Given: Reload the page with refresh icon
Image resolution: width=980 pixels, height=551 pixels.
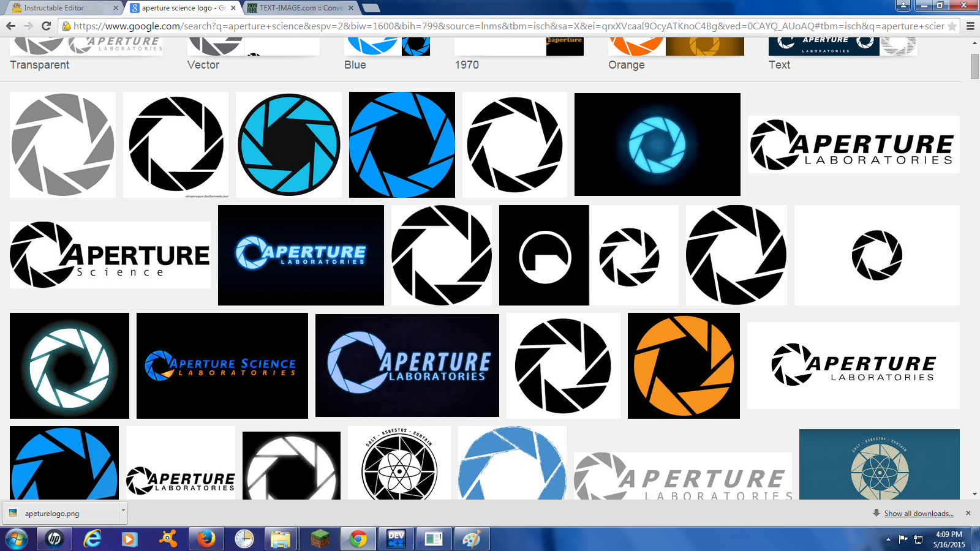Looking at the screenshot, I should pos(46,26).
